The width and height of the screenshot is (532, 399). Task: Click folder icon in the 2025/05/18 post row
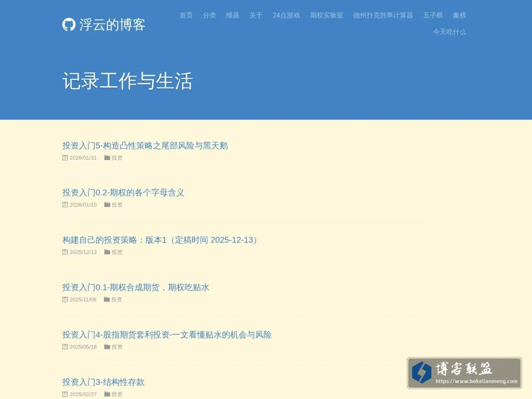point(107,347)
